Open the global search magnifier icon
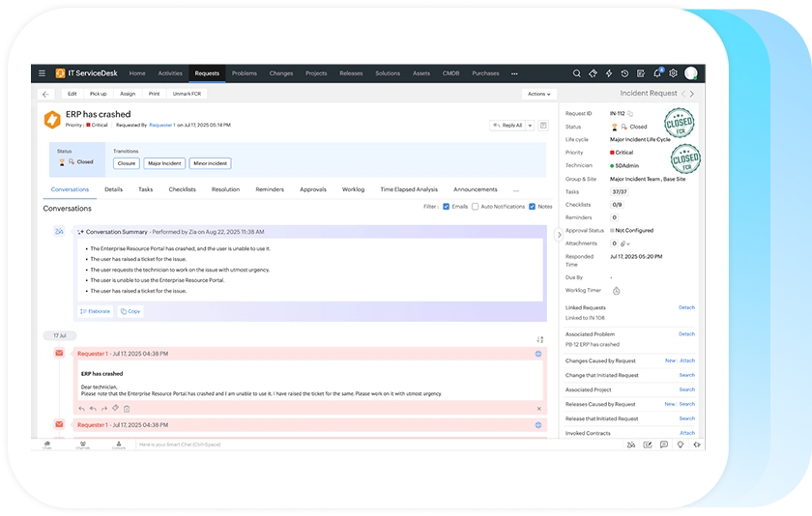812x516 pixels. point(576,73)
